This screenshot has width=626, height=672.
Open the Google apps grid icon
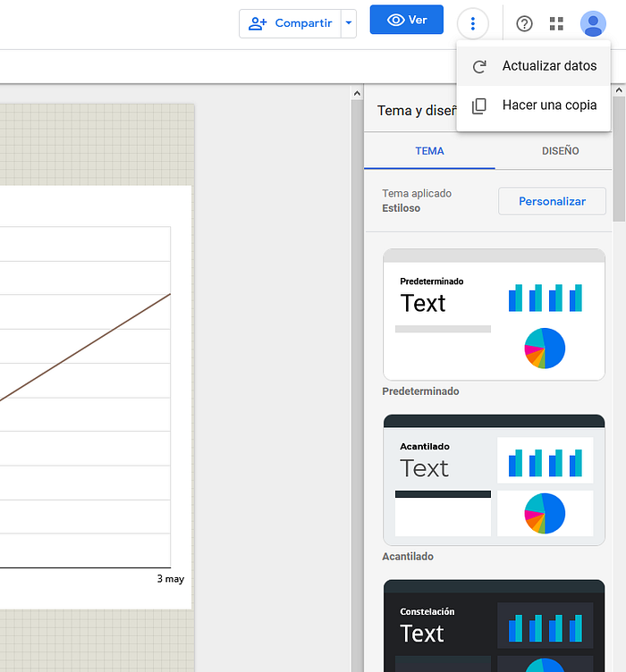556,23
